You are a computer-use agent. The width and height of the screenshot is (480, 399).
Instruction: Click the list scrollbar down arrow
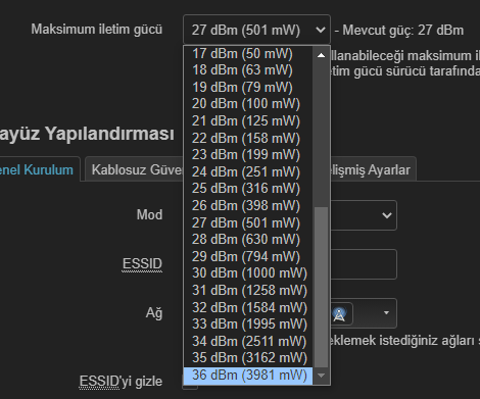[x=321, y=376]
